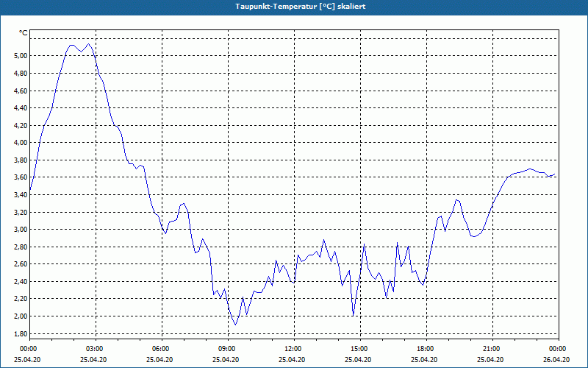
Task: Click the '00:00' label dated 26.04.20
Action: coord(559,349)
